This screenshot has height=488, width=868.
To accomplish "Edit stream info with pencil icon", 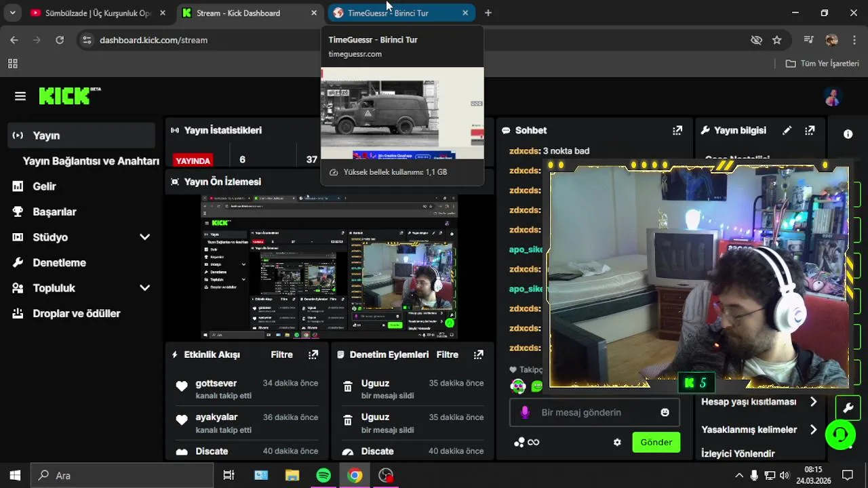I will [787, 130].
